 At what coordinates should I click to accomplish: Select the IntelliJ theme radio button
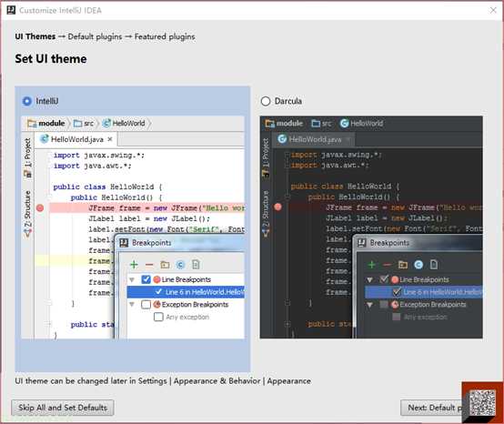click(x=27, y=101)
